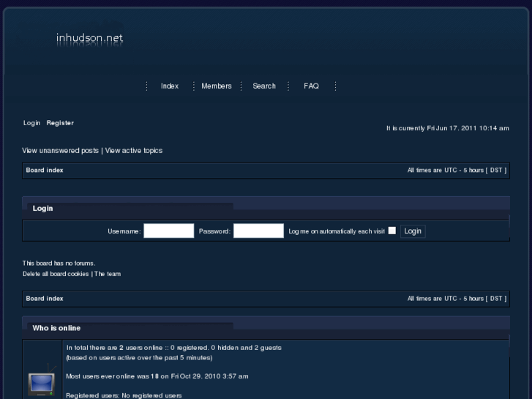
Task: Click Delete all board cookies
Action: pyautogui.click(x=56, y=274)
